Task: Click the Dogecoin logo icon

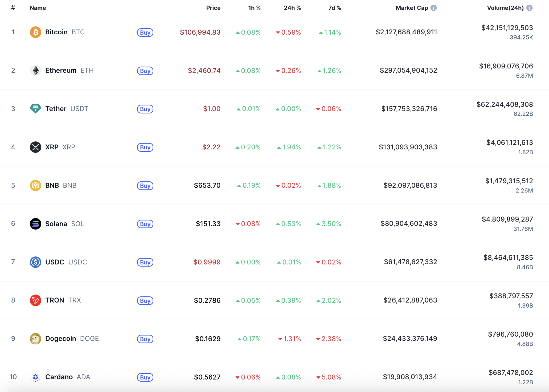Action: coord(35,339)
